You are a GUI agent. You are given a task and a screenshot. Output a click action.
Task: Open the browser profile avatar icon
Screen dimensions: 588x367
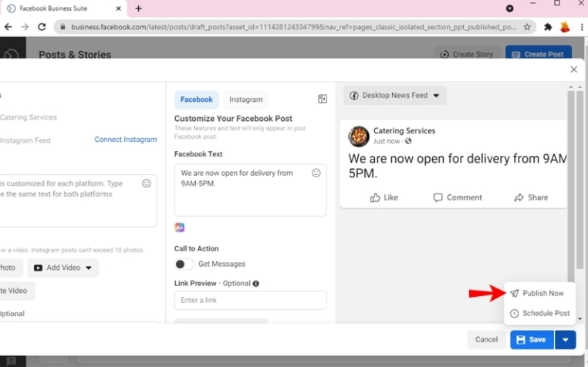coord(565,27)
